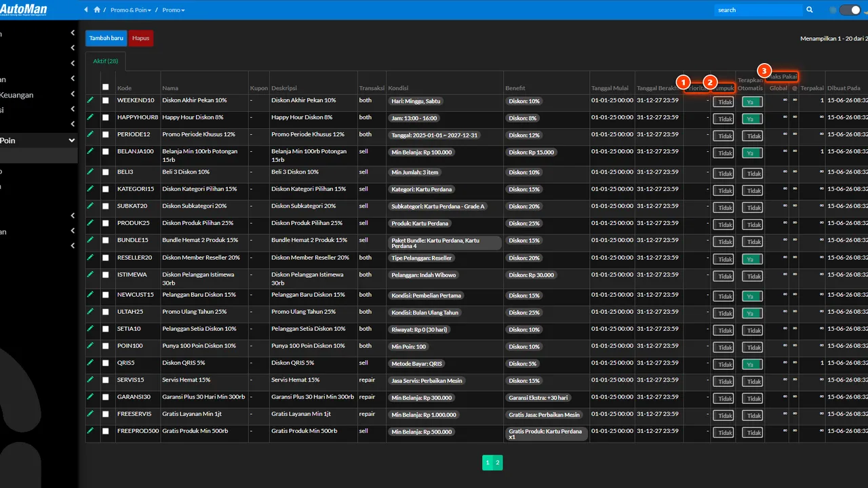Click the red Hapus button

[x=141, y=38]
